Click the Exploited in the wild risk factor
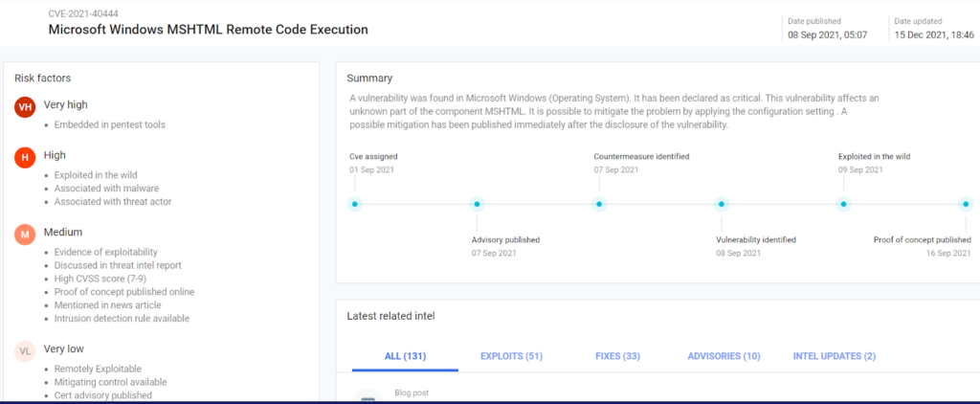This screenshot has height=404, width=980. (x=96, y=175)
